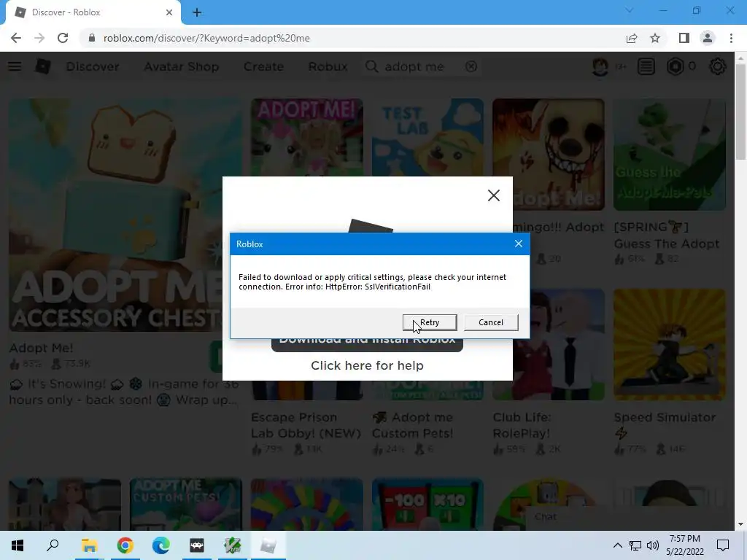The height and width of the screenshot is (560, 747).
Task: Click the share page icon in address bar
Action: [632, 38]
